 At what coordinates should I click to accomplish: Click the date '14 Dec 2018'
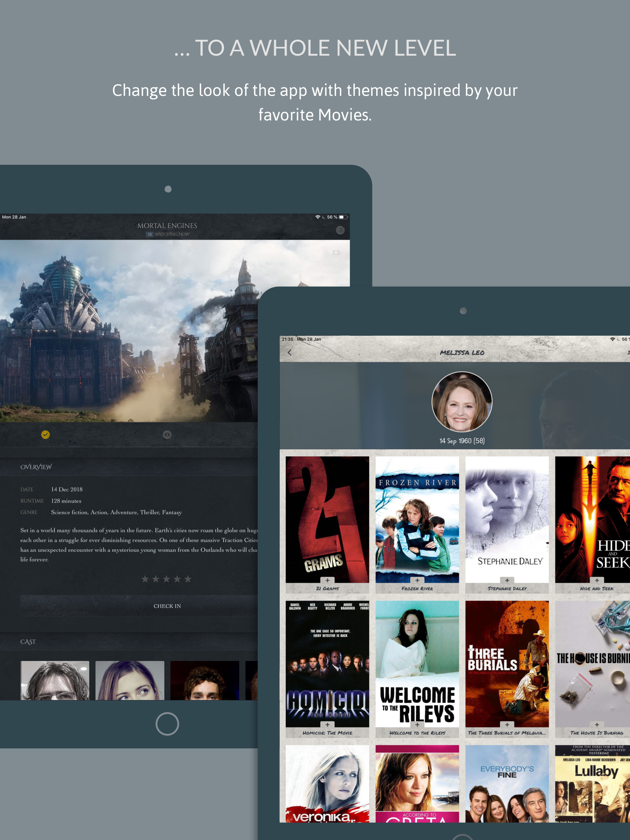coord(67,489)
